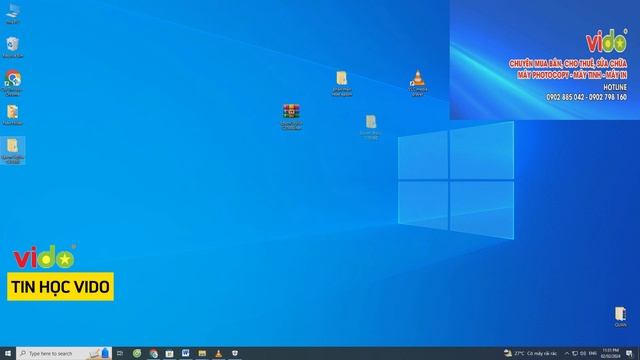The height and width of the screenshot is (360, 640).
Task: Open the notification Action Center
Action: click(x=629, y=353)
